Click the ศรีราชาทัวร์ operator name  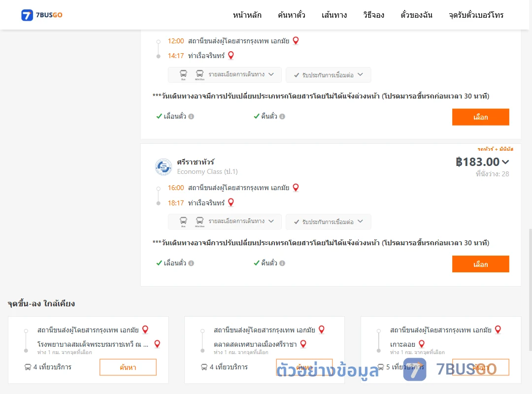click(196, 162)
